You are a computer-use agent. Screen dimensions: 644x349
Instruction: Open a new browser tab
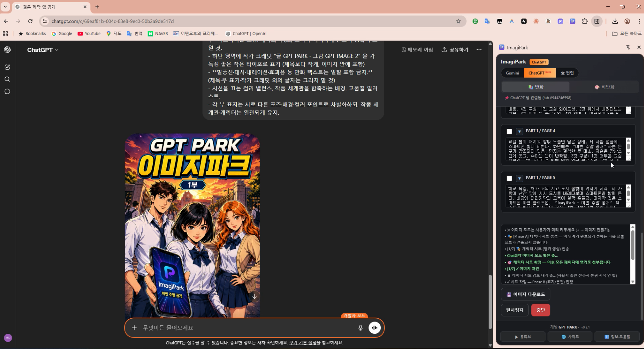(97, 7)
